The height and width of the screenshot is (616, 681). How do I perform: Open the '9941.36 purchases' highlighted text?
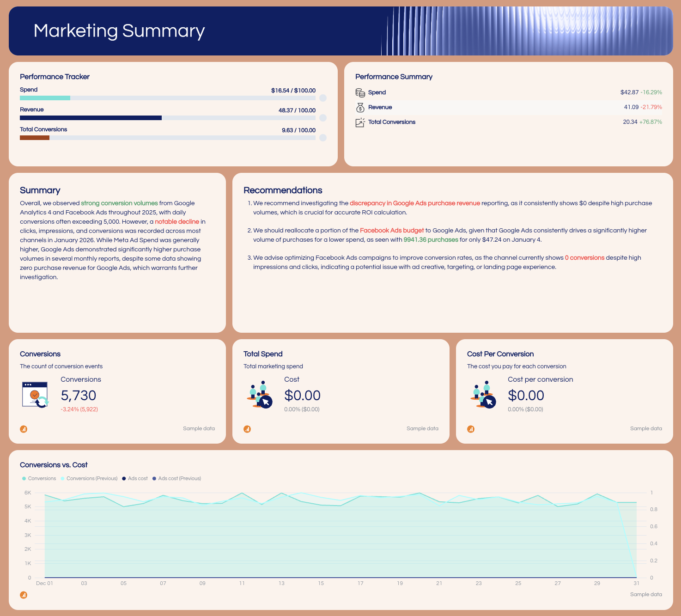(x=431, y=240)
